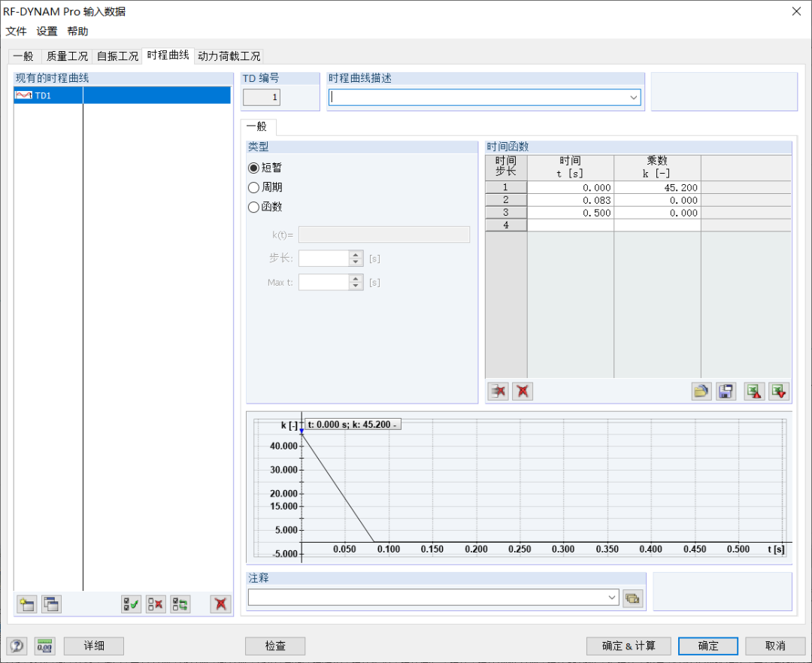Click the 确定 button

point(708,646)
